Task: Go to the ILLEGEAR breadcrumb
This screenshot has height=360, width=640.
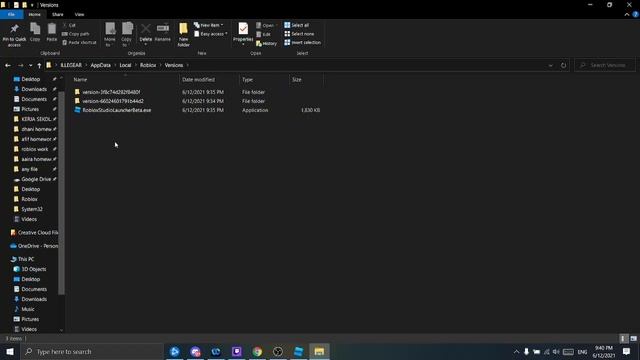Action: pos(71,65)
